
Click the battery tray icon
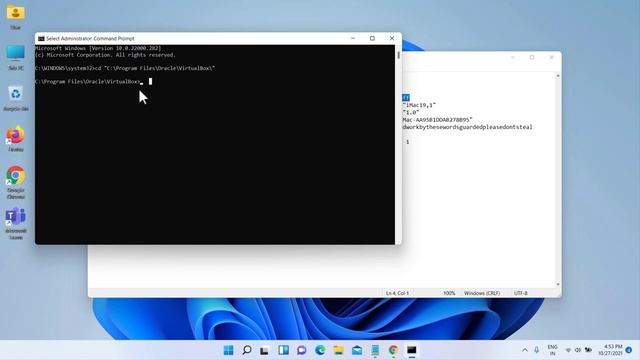coord(588,350)
